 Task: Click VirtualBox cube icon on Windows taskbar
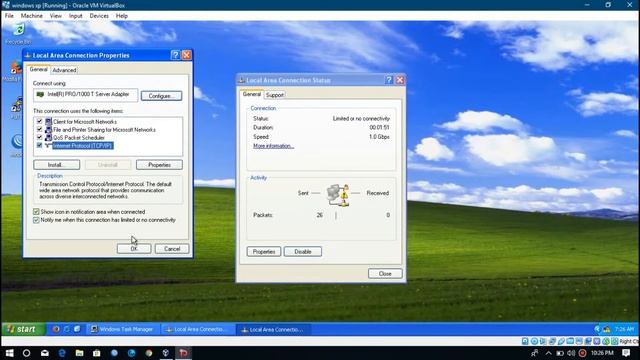(166, 353)
